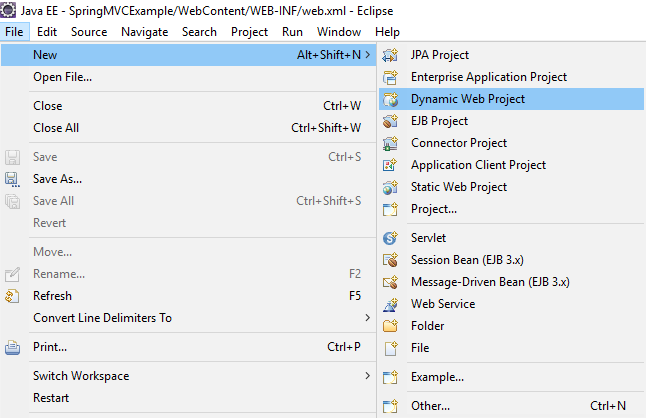Screen dimensions: 646x418
Task: Click the Save floppy disk icon
Action: point(12,157)
